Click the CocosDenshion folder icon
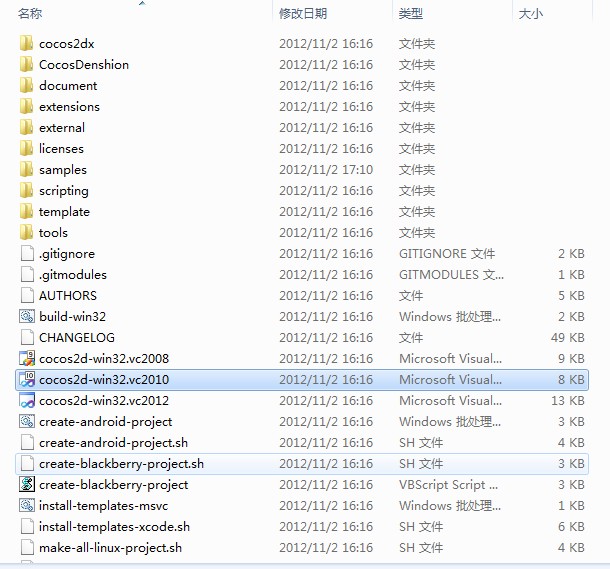610x569 pixels. (26, 64)
